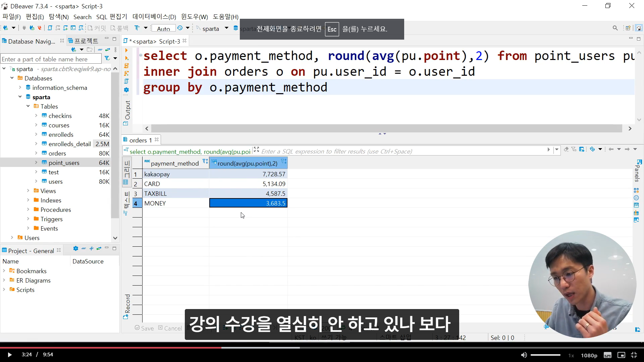Click the table name filter input field
Image resolution: width=644 pixels, height=362 pixels.
tap(51, 59)
